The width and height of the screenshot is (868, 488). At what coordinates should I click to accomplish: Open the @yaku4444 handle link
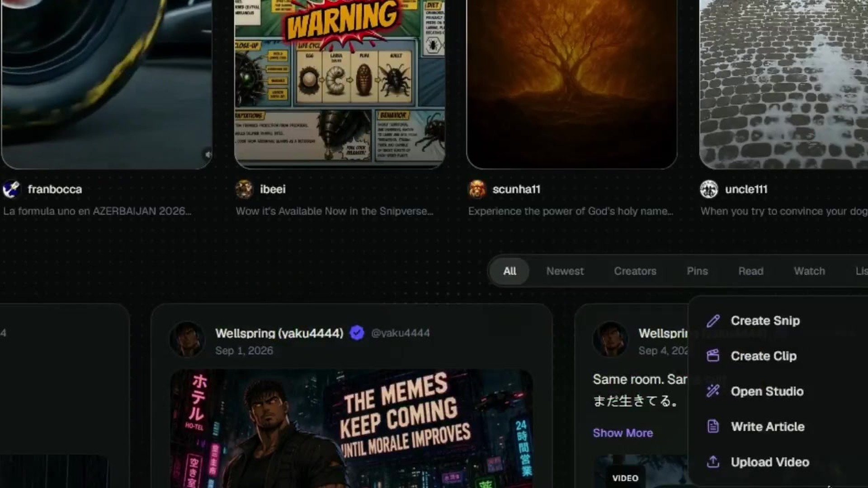(400, 333)
